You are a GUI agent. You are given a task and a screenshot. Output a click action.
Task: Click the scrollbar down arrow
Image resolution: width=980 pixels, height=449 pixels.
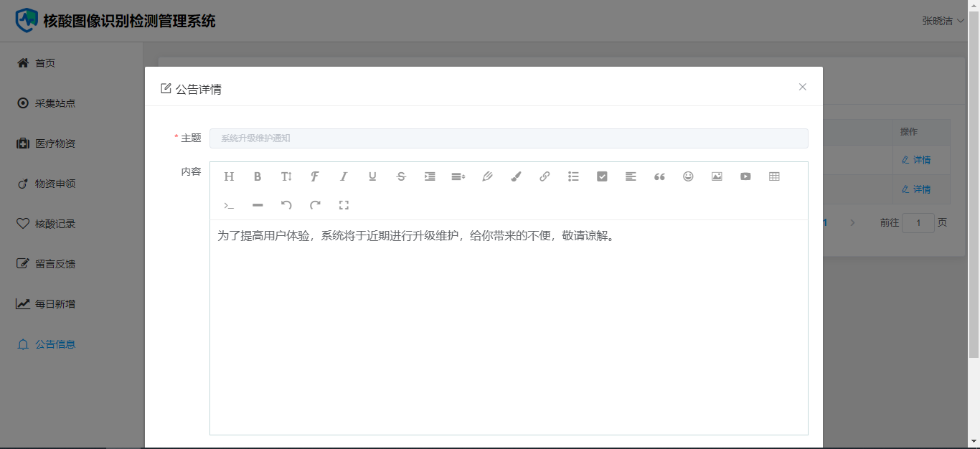974,441
